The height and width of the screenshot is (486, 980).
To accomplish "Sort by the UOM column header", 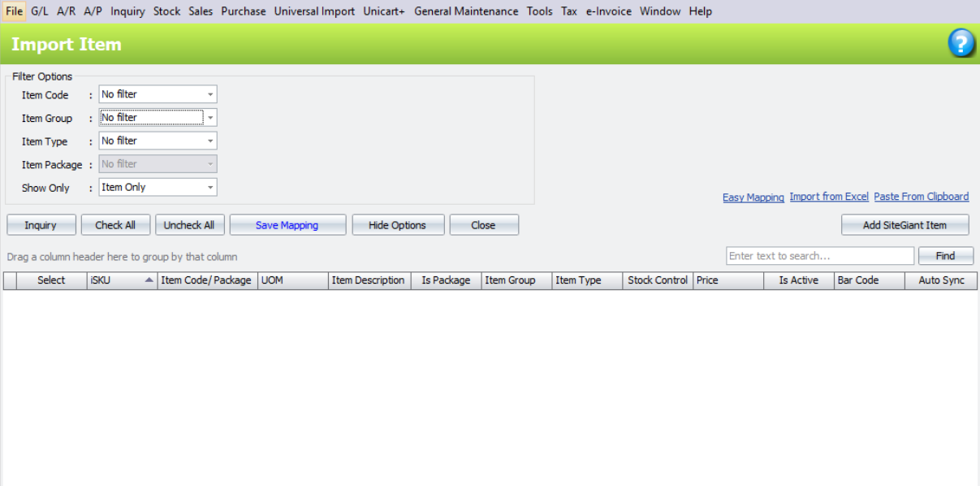I will click(293, 280).
